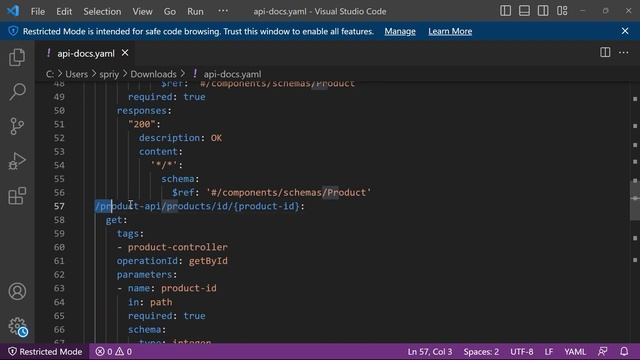This screenshot has height=360, width=640.
Task: Open the Accounts menu icon
Action: tap(17, 291)
